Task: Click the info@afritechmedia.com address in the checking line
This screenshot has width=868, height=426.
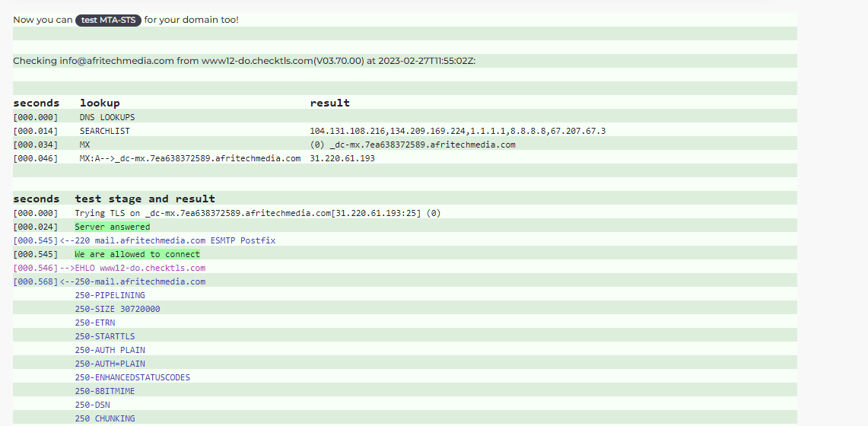Action: [117, 61]
